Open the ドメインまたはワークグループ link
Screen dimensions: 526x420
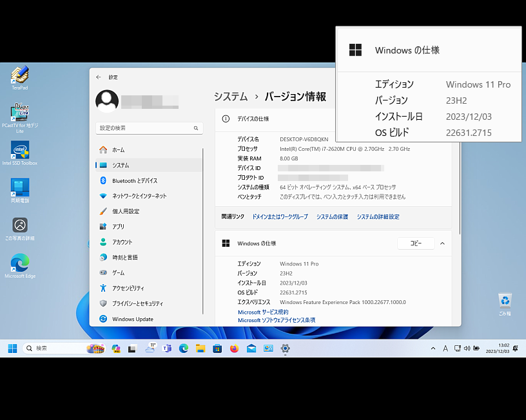click(x=280, y=217)
